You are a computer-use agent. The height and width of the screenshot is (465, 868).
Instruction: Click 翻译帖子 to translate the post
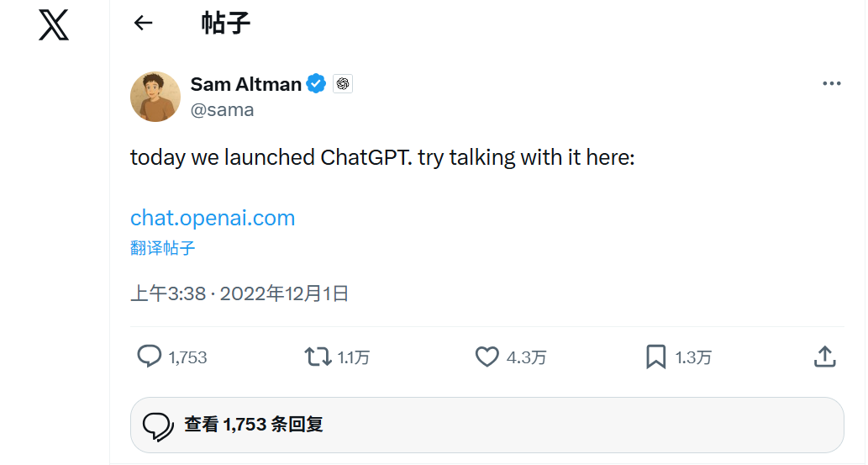[163, 248]
